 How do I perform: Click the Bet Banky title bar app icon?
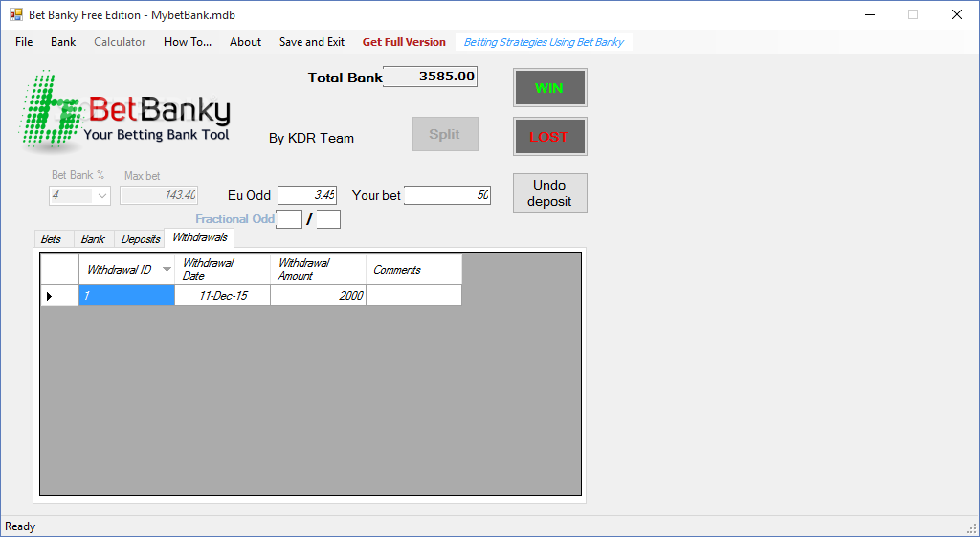(15, 14)
